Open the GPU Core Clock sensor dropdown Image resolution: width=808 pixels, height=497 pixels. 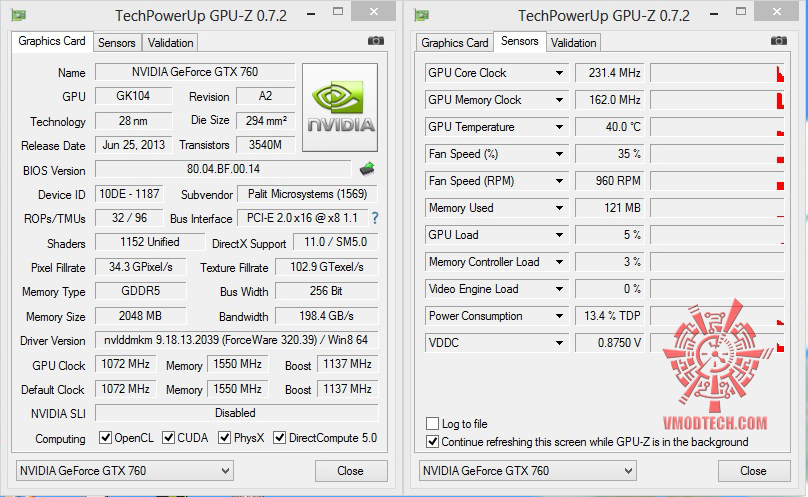(560, 73)
